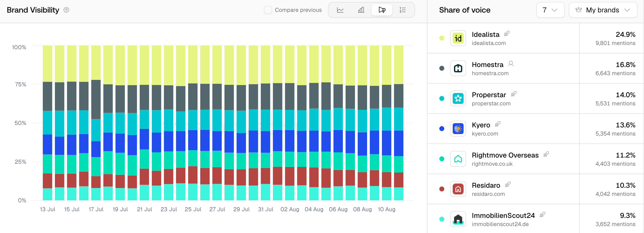Select the Kyero brand name

point(481,125)
